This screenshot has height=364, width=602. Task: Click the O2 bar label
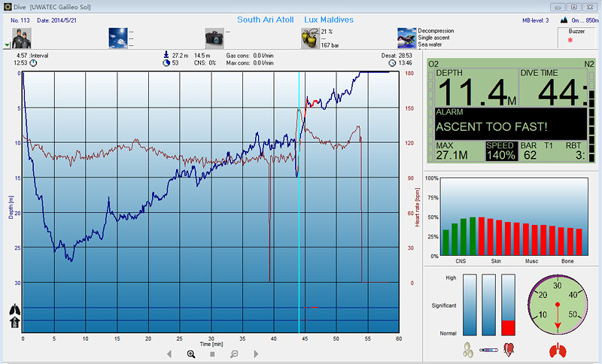tap(433, 64)
